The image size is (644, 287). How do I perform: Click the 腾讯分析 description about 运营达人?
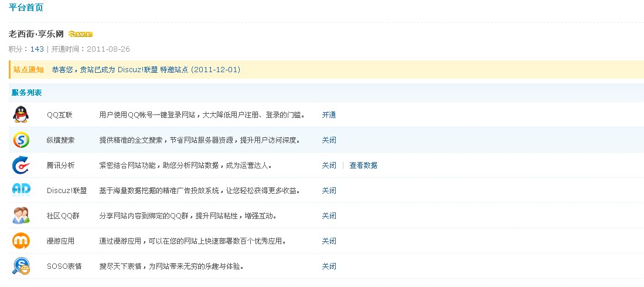click(186, 166)
